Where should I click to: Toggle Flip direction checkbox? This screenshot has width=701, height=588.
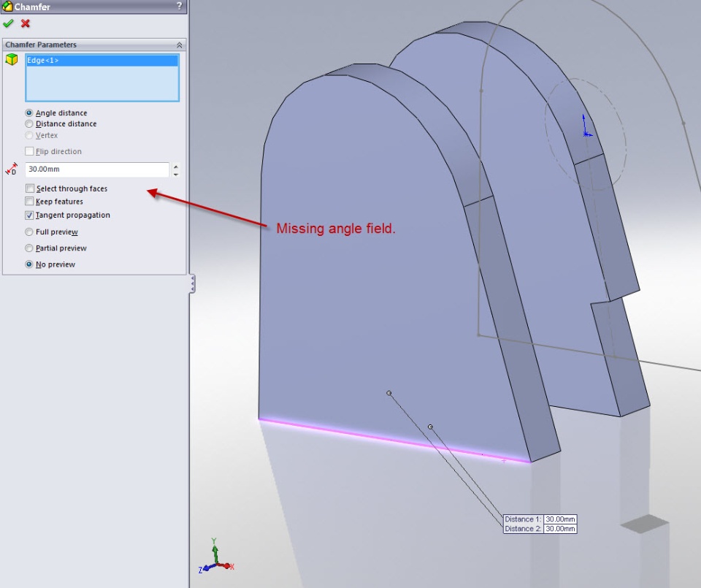[29, 151]
